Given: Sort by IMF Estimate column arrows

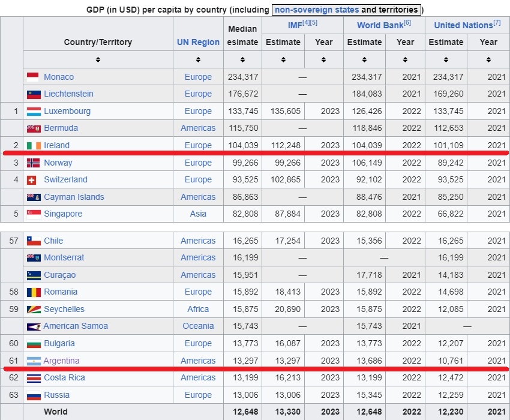Looking at the screenshot, I should (283, 59).
